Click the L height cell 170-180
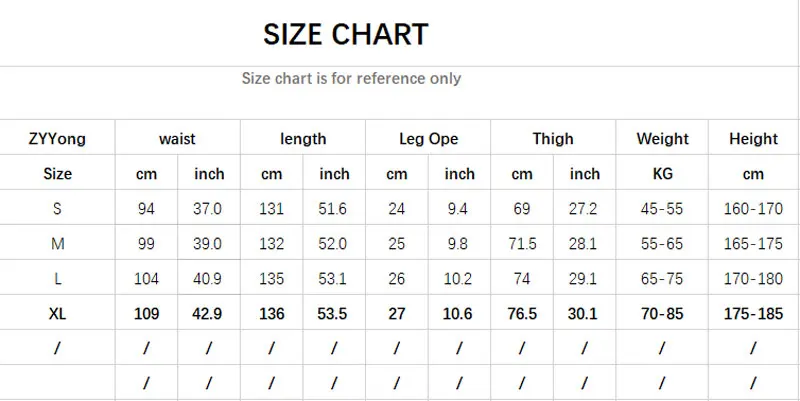800x401 pixels. 753,279
